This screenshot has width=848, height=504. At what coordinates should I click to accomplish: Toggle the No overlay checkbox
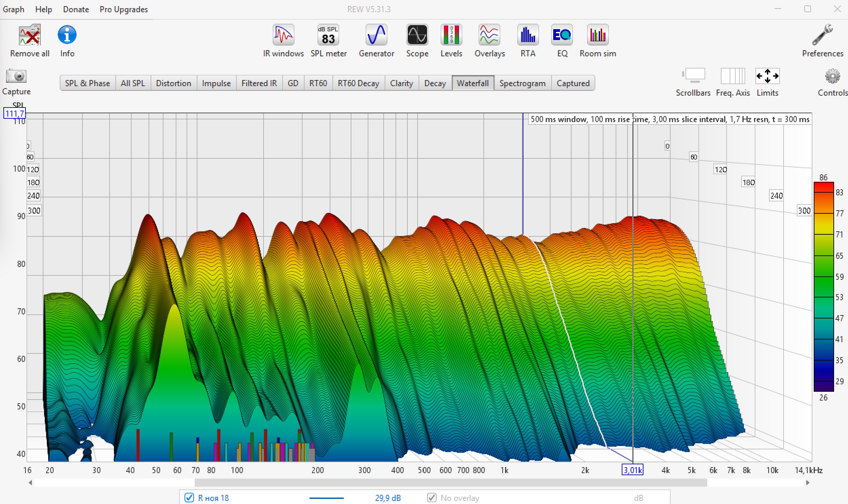click(x=431, y=498)
